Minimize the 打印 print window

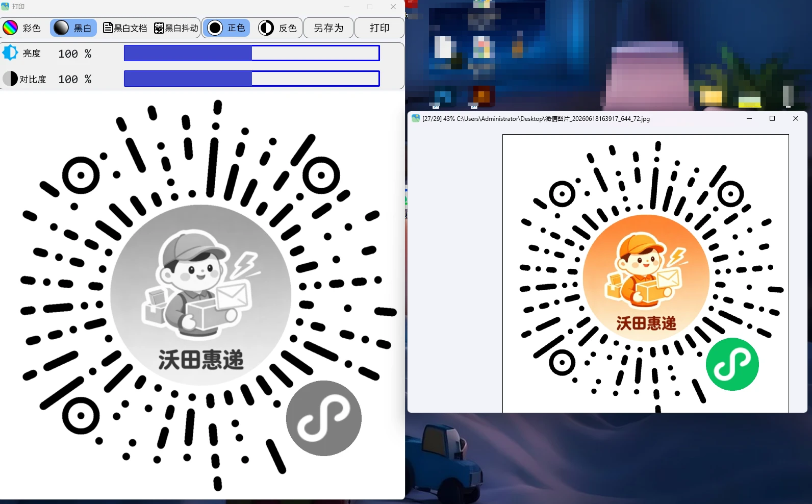pos(347,7)
